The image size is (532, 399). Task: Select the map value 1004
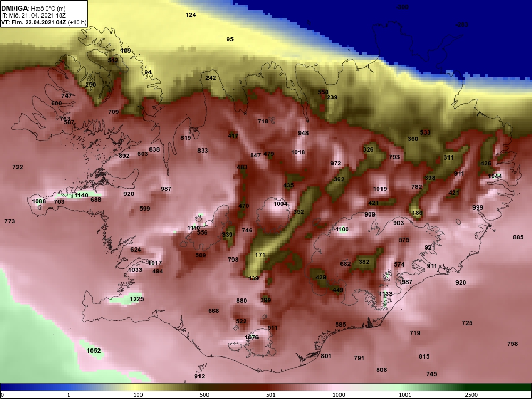coord(280,204)
